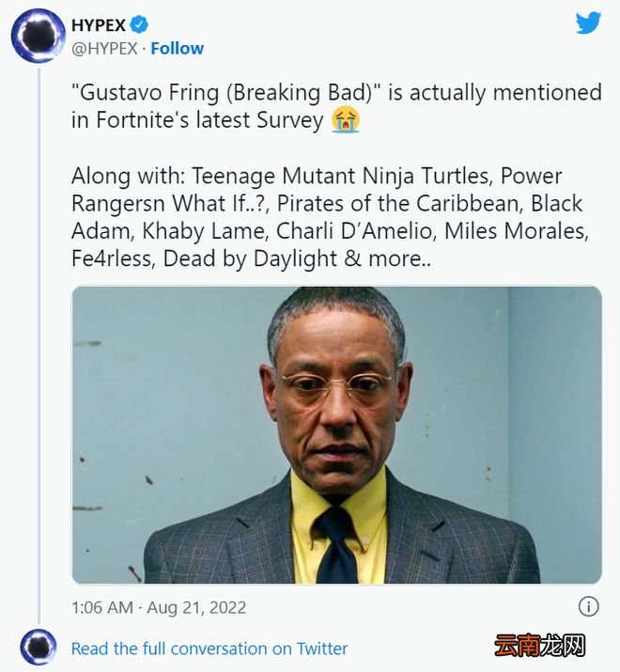
Task: Open the tweet time 1:06 AM
Action: (102, 607)
